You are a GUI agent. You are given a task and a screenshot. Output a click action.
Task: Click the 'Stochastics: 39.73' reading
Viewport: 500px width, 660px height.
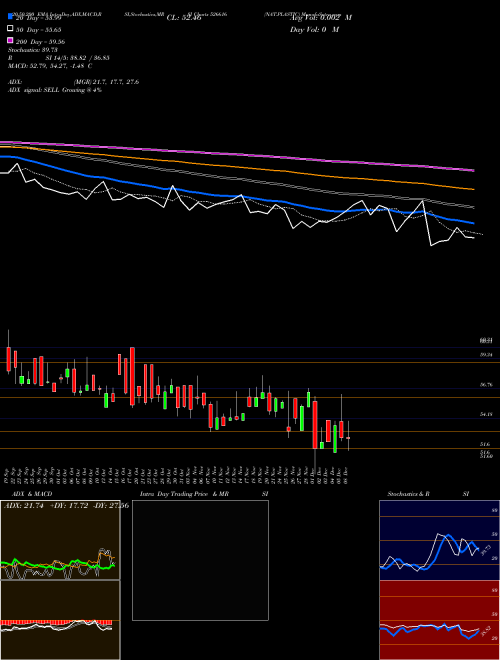[33, 50]
